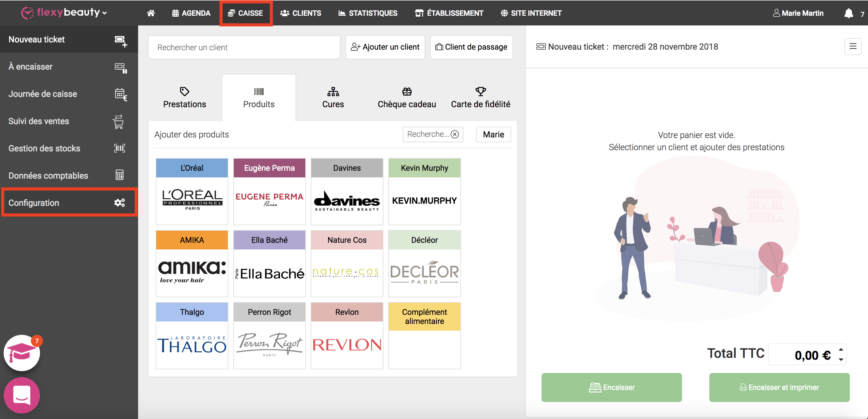
Task: Open Suivi des ventes in sidebar
Action: [x=69, y=121]
